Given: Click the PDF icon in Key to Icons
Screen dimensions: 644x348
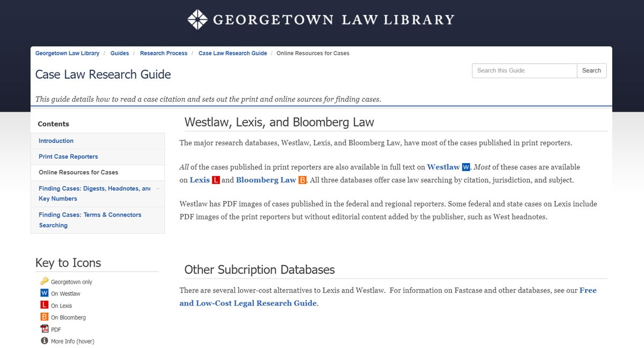Looking at the screenshot, I should click(x=45, y=329).
